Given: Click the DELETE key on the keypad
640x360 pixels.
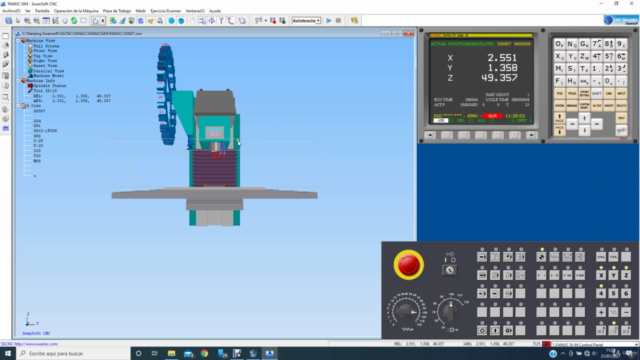Looking at the screenshot, I should pyautogui.click(x=621, y=106).
